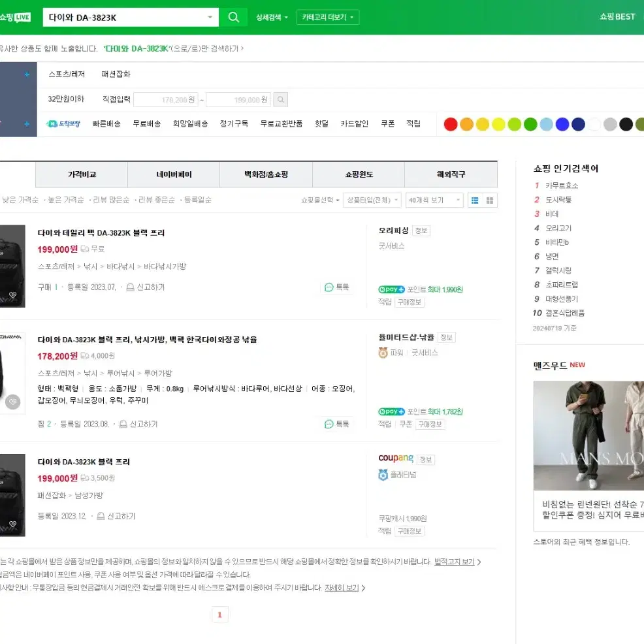644x644 pixels.
Task: Click the Npay plus badge for 오리피싱
Action: [x=391, y=289]
